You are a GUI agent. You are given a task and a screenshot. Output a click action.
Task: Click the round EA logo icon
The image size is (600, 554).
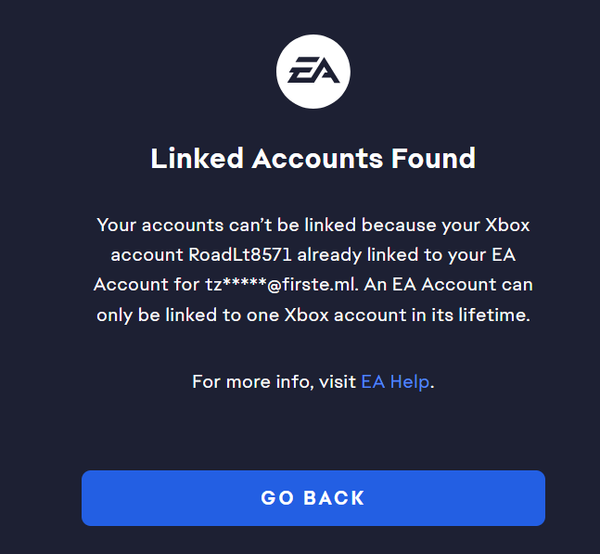point(313,72)
